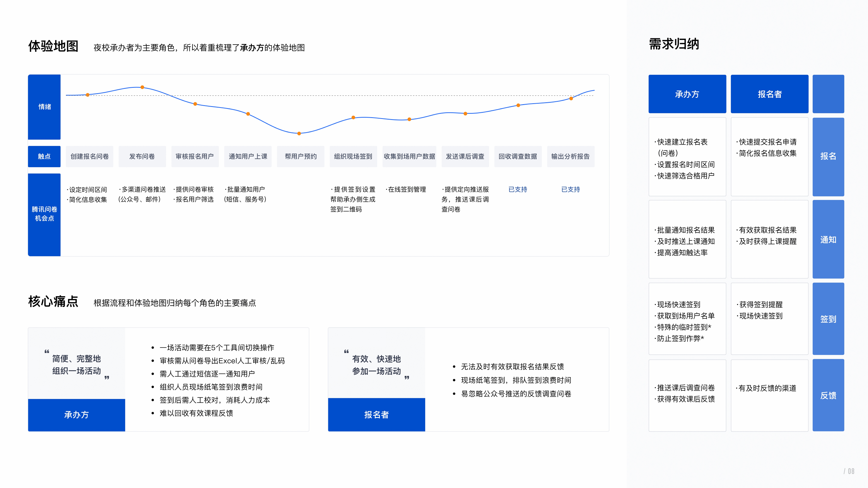Click the blue 承办方 label in pain points card
Image resolution: width=868 pixels, height=488 pixels.
pyautogui.click(x=77, y=415)
